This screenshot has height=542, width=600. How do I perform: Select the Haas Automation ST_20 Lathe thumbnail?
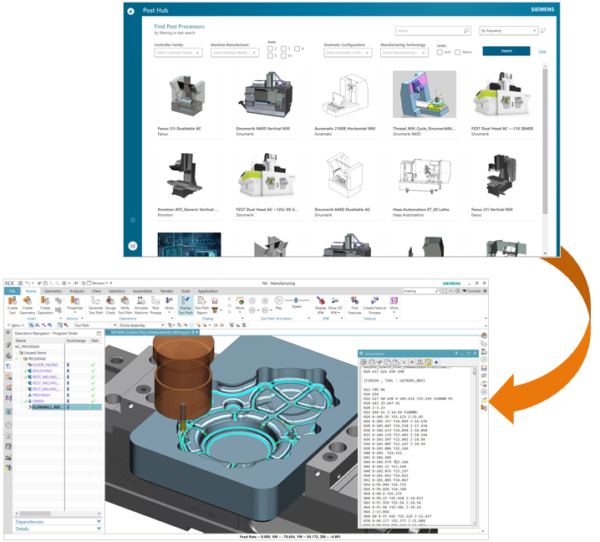pos(424,176)
